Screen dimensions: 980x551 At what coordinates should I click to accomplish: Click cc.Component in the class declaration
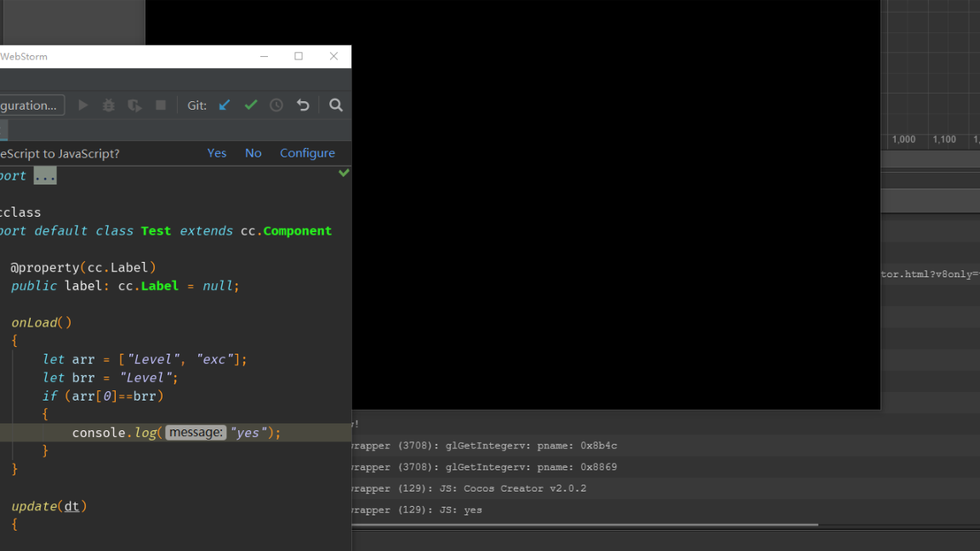click(286, 231)
